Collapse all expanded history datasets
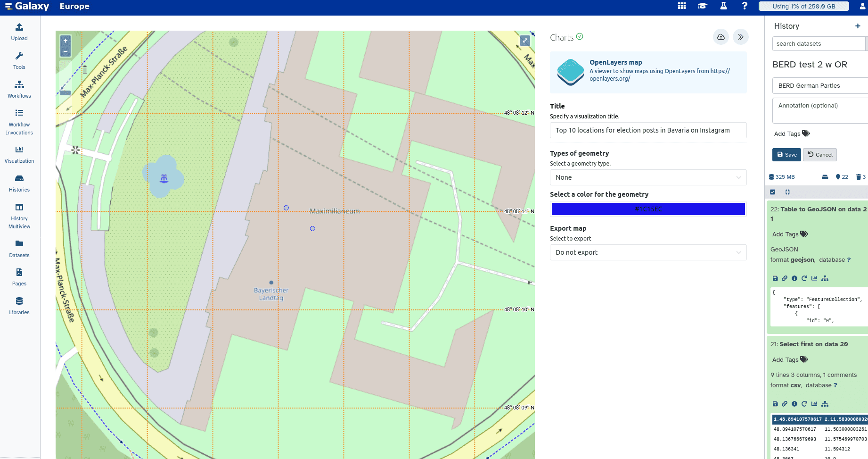This screenshot has height=459, width=868. (x=787, y=192)
